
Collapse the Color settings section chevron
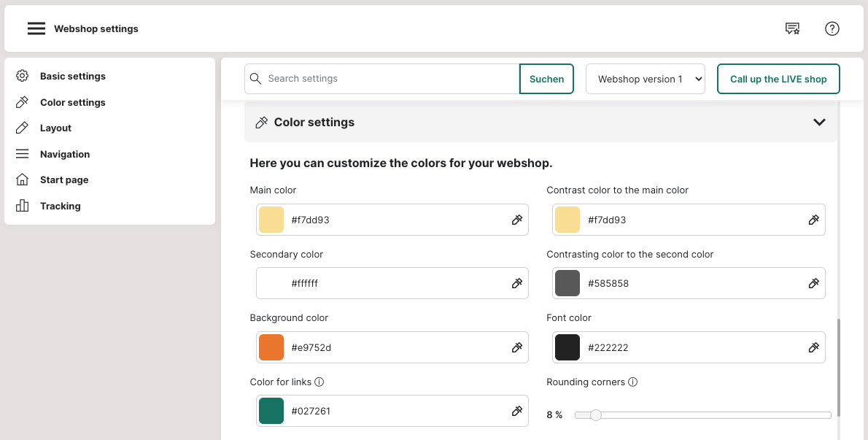click(x=819, y=122)
